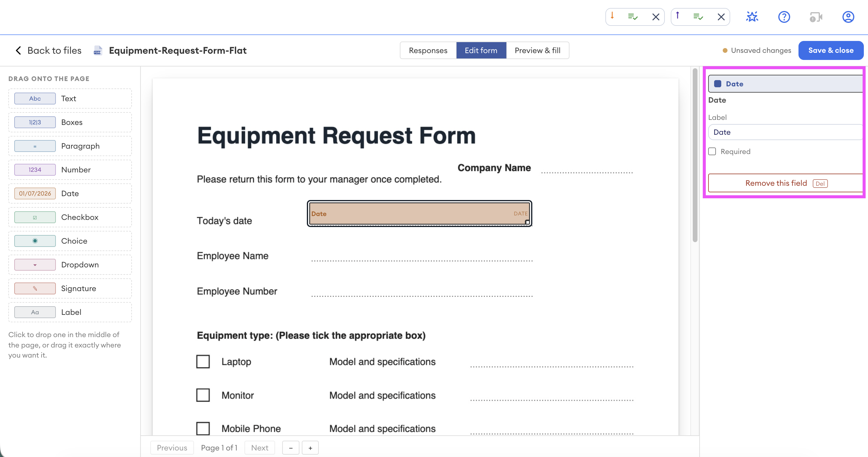Image resolution: width=868 pixels, height=457 pixels.
Task: Tick the Laptop checkbox on form
Action: (x=203, y=362)
